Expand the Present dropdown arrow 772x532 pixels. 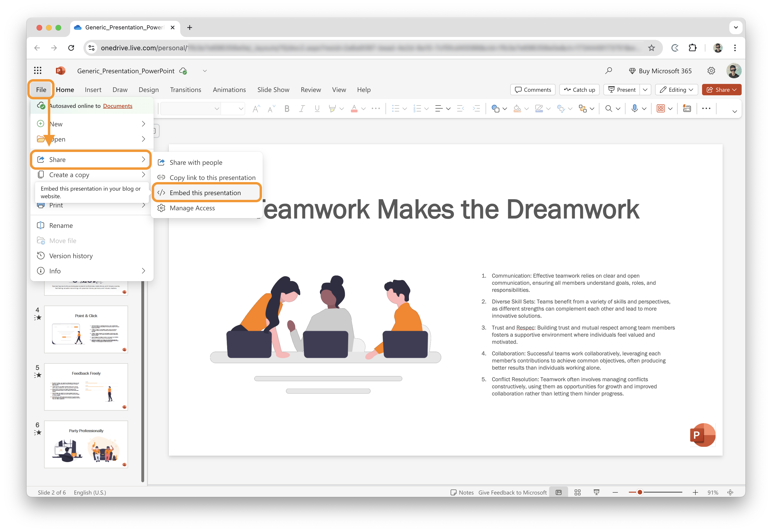[645, 90]
